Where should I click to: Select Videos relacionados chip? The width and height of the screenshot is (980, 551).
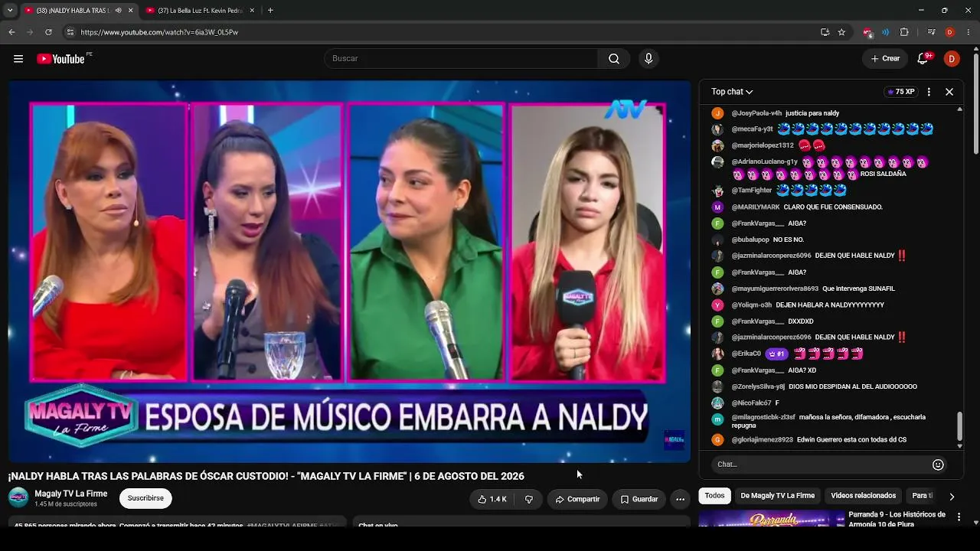tap(863, 496)
